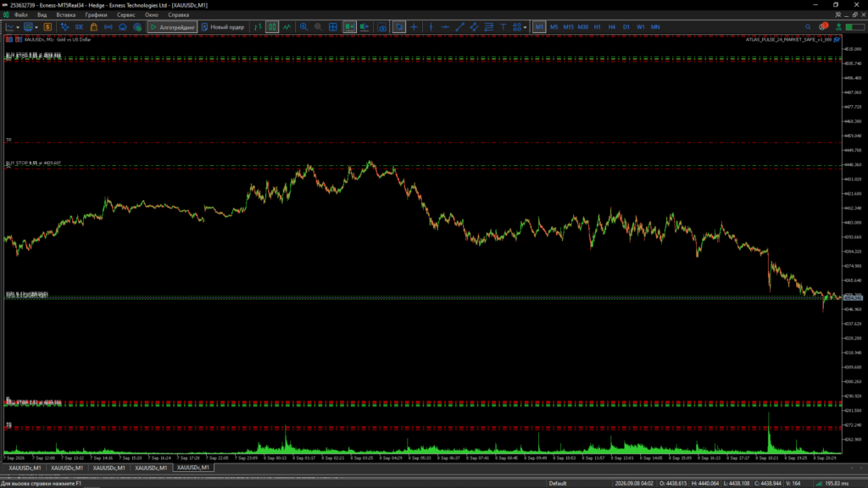Switch chart to candlestick mode
Image resolution: width=868 pixels, height=488 pixels.
click(272, 27)
